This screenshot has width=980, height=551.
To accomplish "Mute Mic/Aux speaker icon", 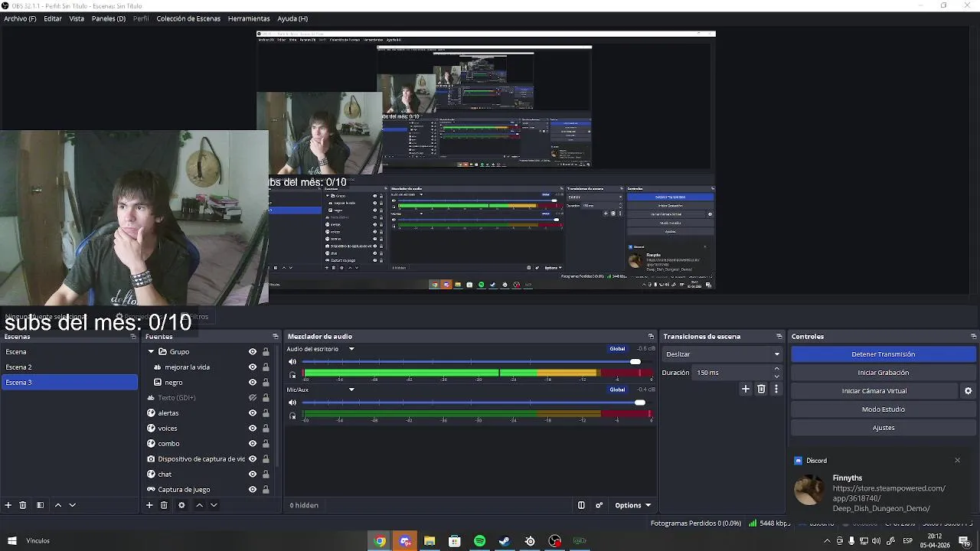I will [292, 403].
